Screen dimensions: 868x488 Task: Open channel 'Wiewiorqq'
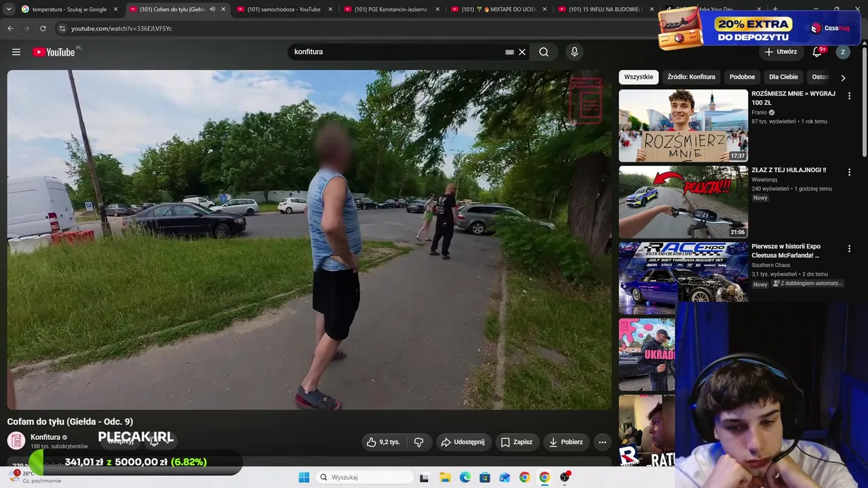(764, 180)
